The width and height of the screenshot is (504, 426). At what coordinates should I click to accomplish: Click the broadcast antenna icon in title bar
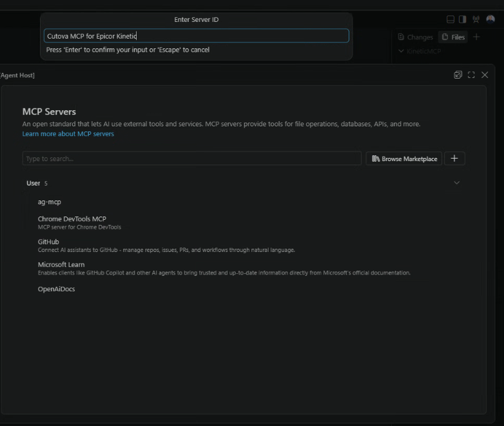tap(476, 19)
